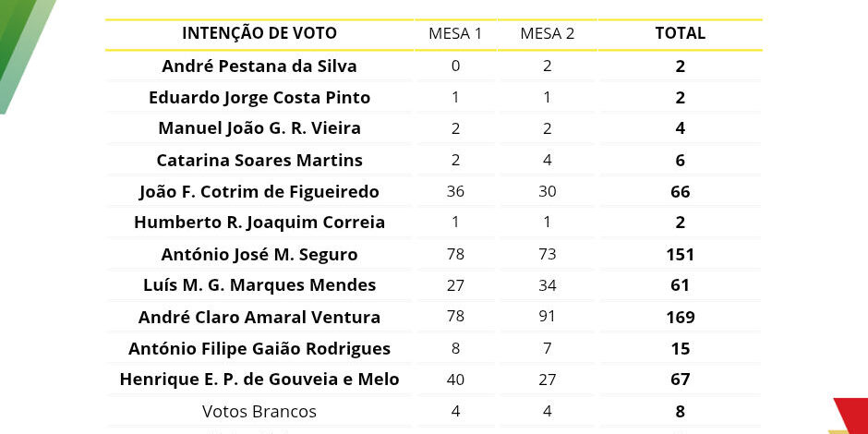
Task: Select the André Pestana da Silva row name
Action: tap(259, 66)
